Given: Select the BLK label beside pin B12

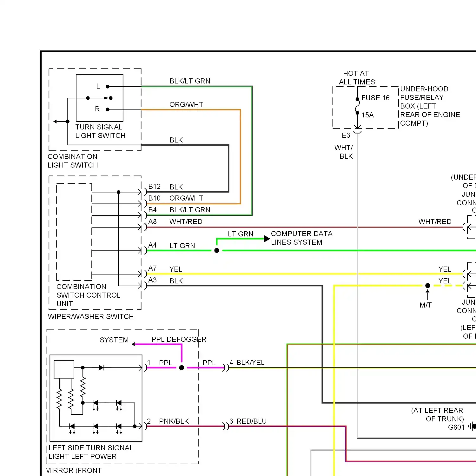Looking at the screenshot, I should pos(176,187).
